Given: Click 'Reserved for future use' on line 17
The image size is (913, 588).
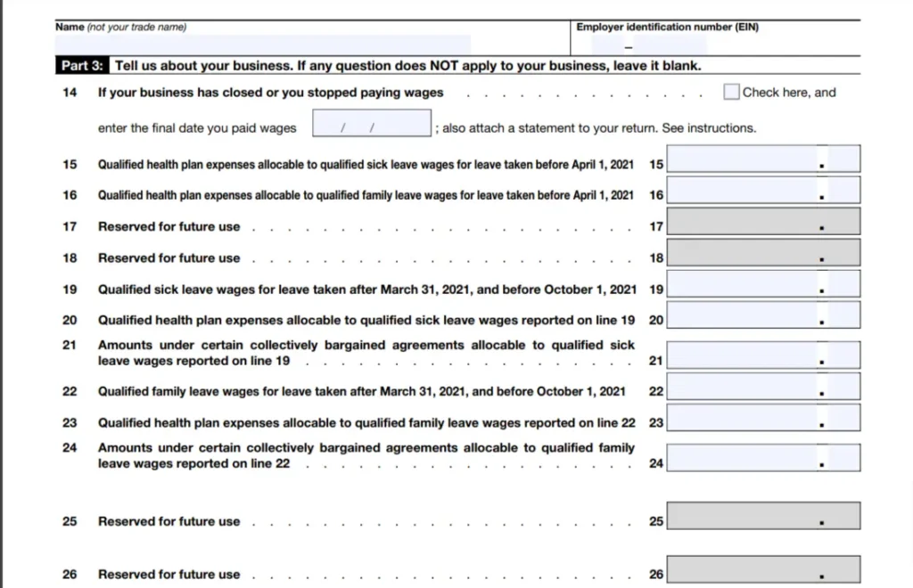Looking at the screenshot, I should pyautogui.click(x=169, y=227).
